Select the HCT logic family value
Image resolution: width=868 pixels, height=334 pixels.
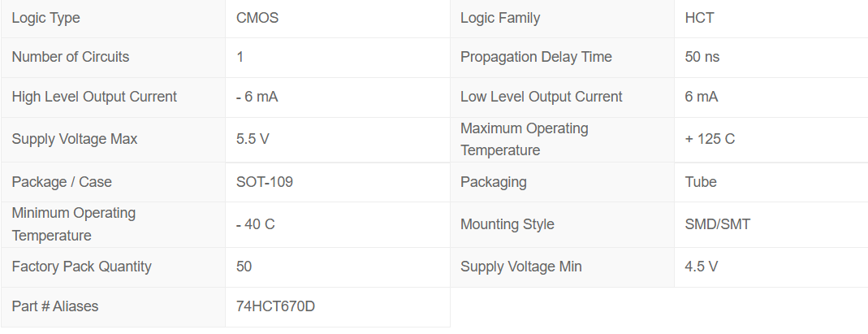[699, 18]
